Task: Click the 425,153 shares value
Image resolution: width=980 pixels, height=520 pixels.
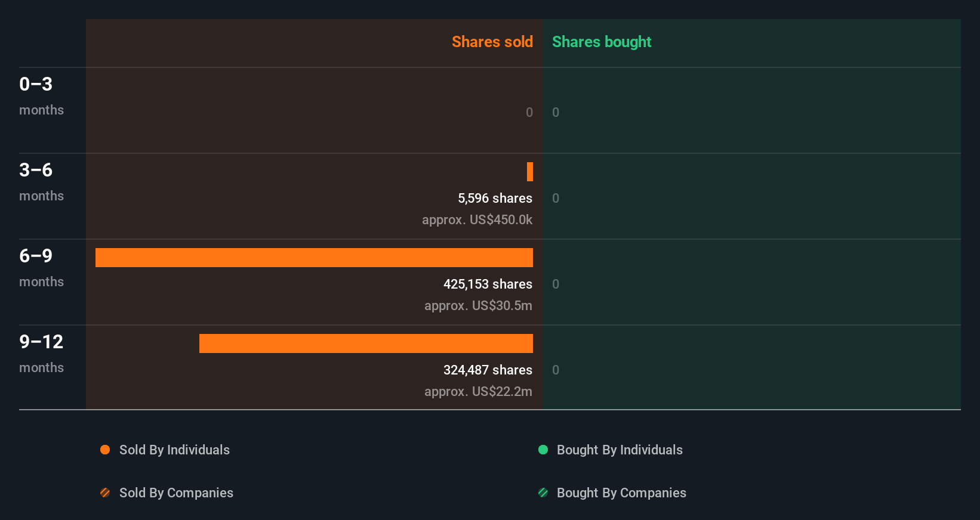Action: 488,284
